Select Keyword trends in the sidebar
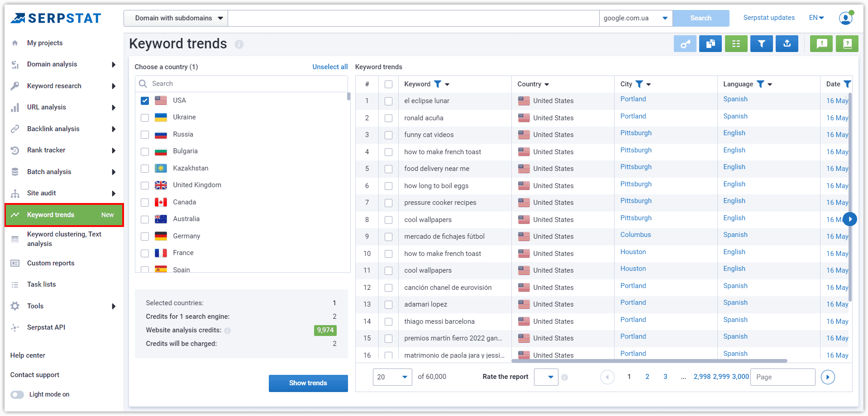This screenshot has width=868, height=416. (x=64, y=215)
